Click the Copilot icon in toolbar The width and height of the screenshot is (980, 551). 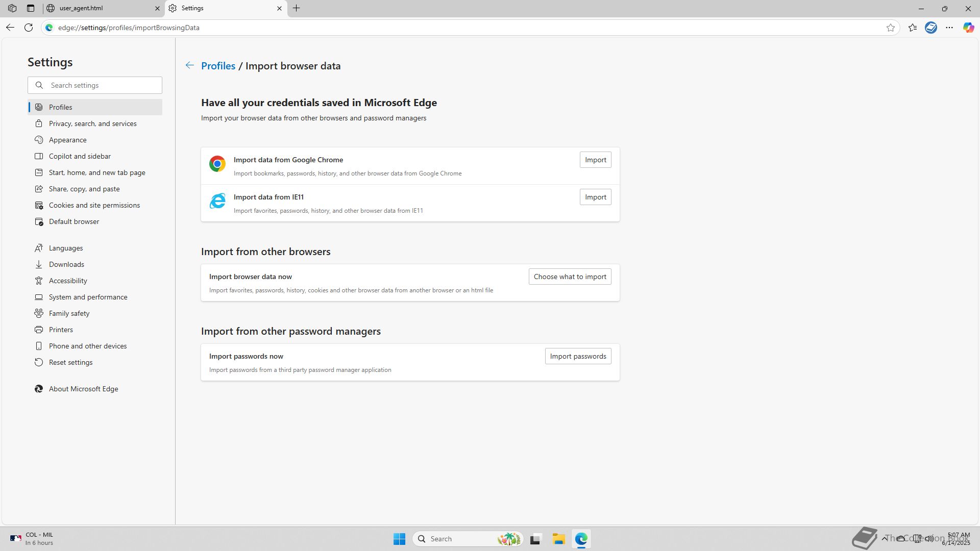(x=968, y=28)
